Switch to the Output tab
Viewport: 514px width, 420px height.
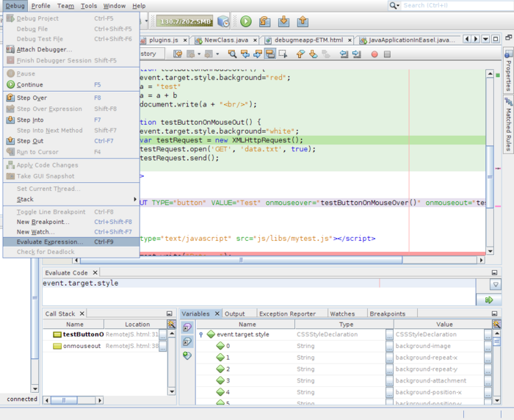235,314
